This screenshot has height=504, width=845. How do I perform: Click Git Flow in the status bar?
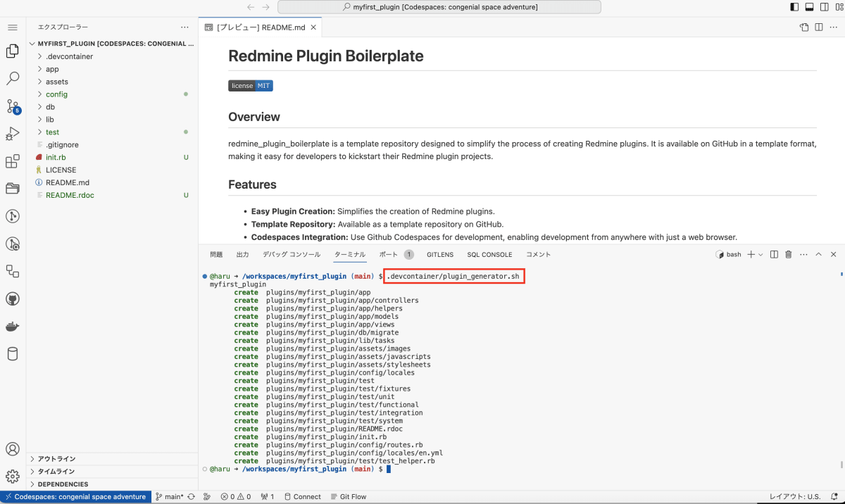(349, 496)
